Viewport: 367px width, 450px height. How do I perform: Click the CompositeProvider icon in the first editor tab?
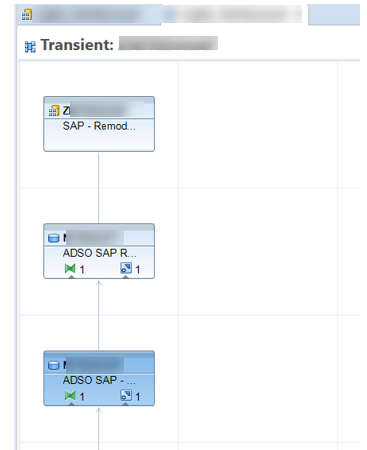27,15
